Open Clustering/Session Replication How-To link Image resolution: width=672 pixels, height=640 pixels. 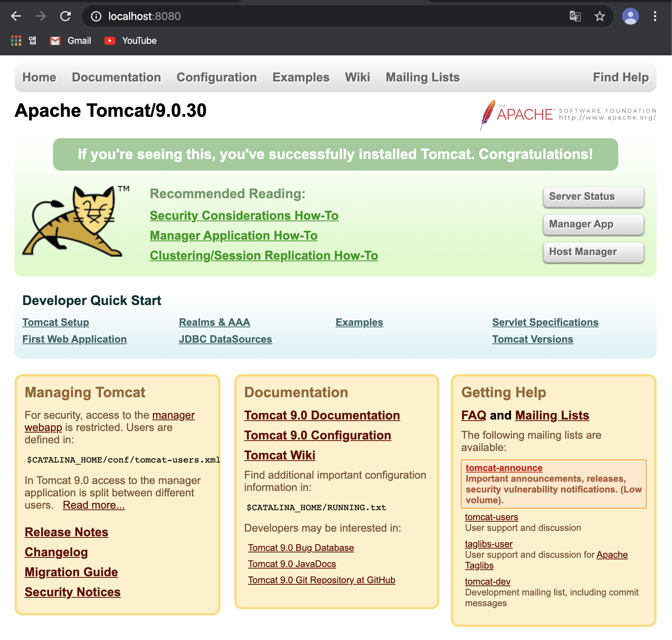(x=264, y=255)
